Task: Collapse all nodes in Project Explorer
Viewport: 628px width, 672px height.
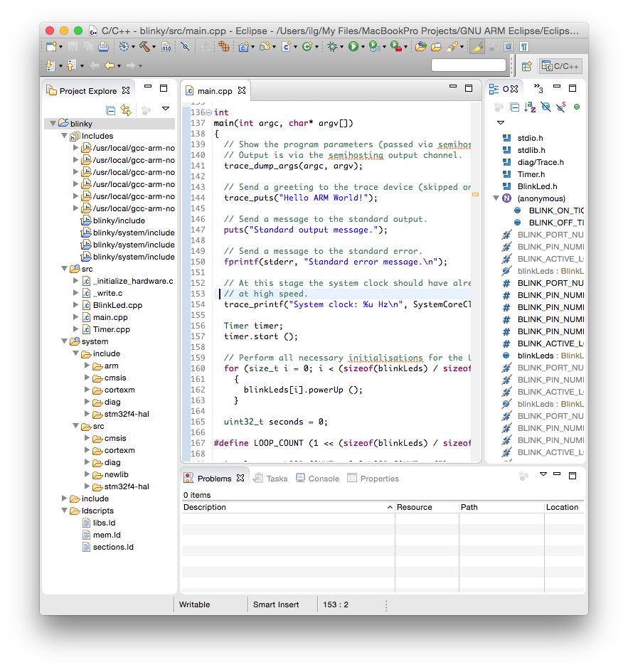Action: (111, 110)
